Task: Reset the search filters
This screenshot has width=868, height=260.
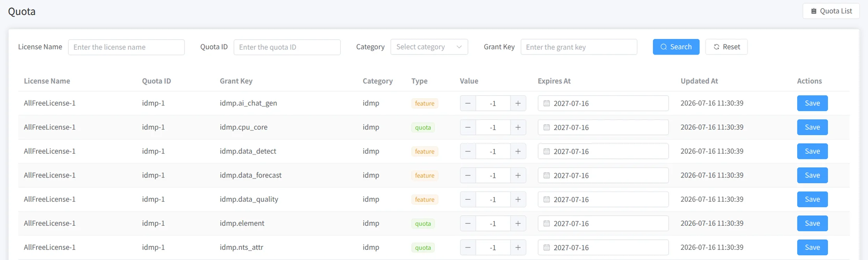Action: coord(726,47)
